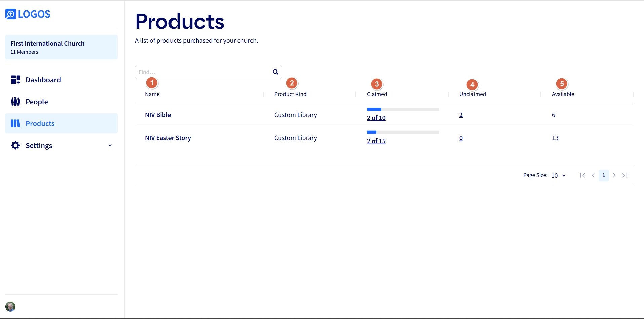This screenshot has height=319, width=644.
Task: Select page 1 in pagination
Action: tap(604, 175)
